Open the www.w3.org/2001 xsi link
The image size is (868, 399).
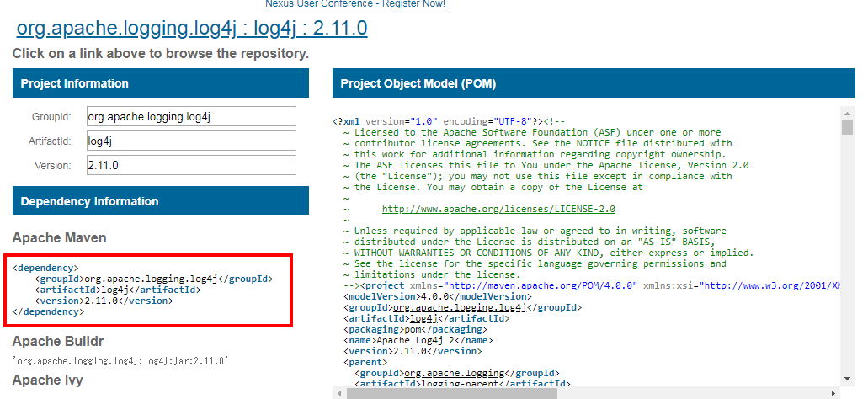point(772,285)
